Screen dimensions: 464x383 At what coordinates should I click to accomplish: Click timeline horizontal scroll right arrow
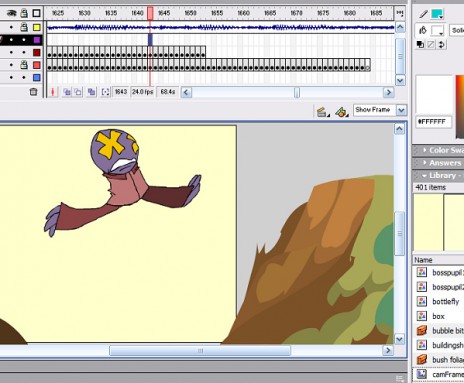pyautogui.click(x=388, y=92)
